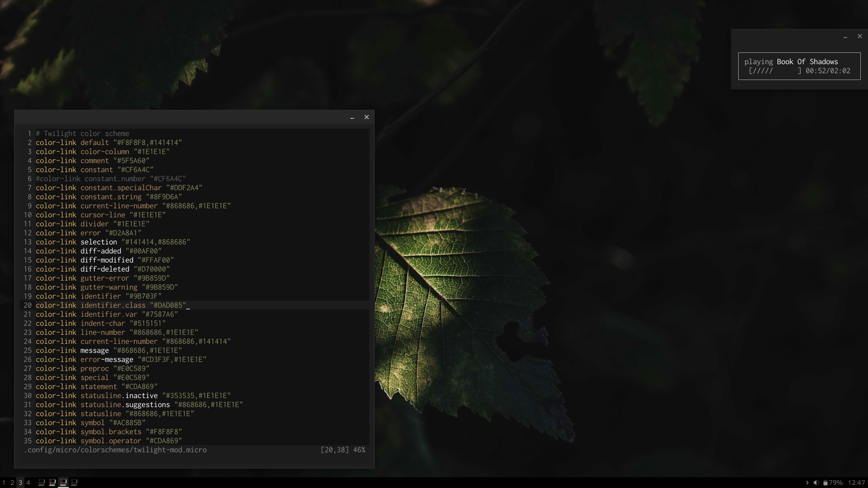Viewport: 868px width, 488px height.
Task: Click message "#868686,#1E1E1E" on line 25
Action: pyautogui.click(x=109, y=351)
